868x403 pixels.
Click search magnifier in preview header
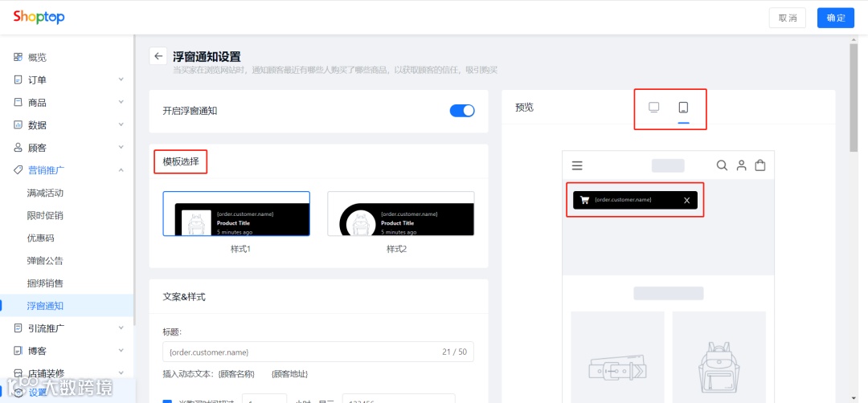(x=722, y=165)
